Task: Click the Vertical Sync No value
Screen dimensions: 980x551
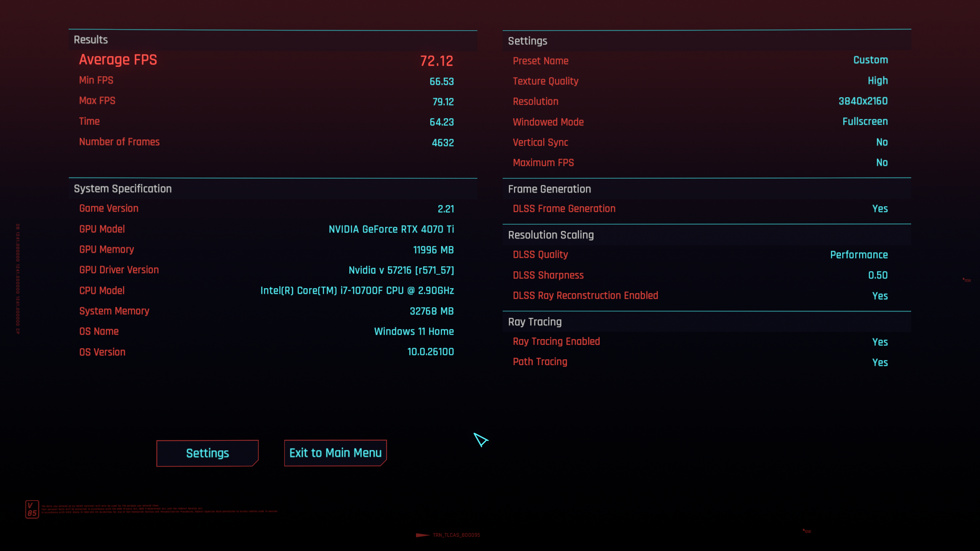Action: pos(882,142)
